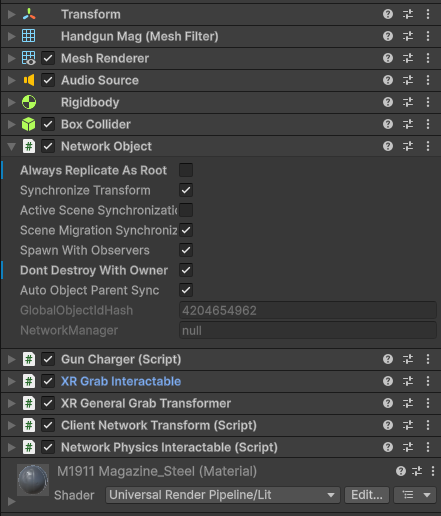Open Network Object help reference icon
Viewport: 441px width, 516px height.
click(x=388, y=146)
